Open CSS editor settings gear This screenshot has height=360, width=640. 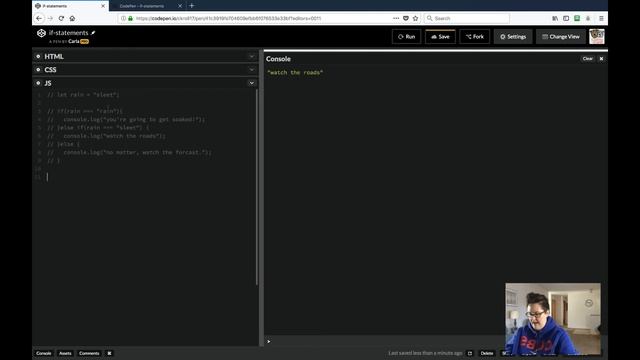tap(38, 70)
